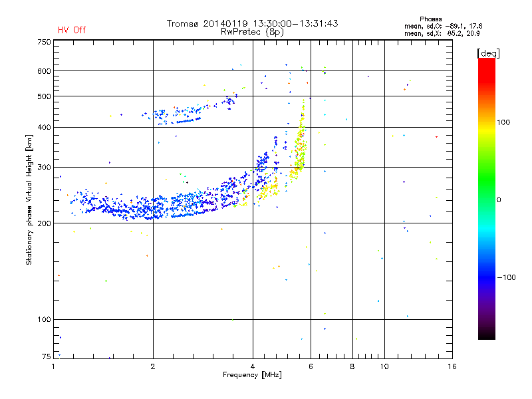
Task: Click the x-axis tick label '16'
Action: point(452,366)
